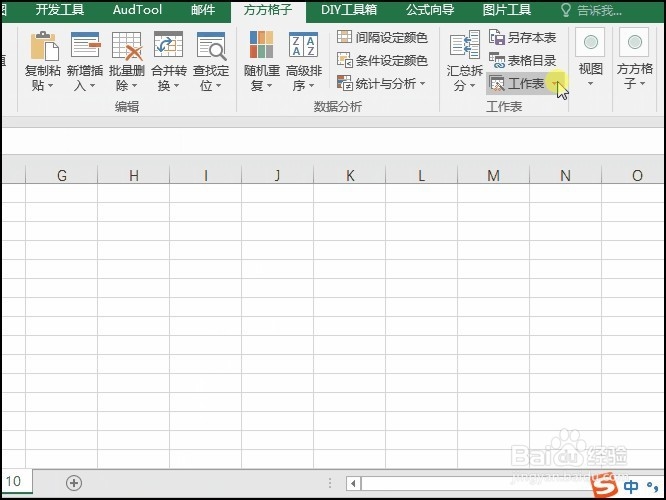Select column H header
This screenshot has height=500, width=666.
[x=133, y=175]
